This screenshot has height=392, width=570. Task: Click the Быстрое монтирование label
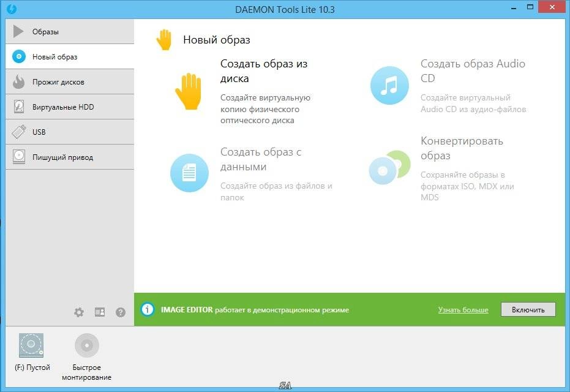pos(86,372)
